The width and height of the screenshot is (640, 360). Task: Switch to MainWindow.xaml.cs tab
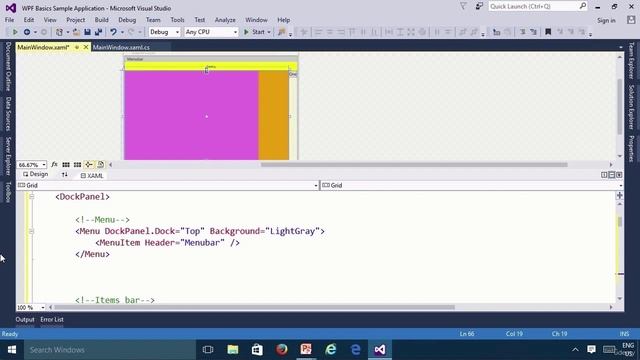pos(121,47)
